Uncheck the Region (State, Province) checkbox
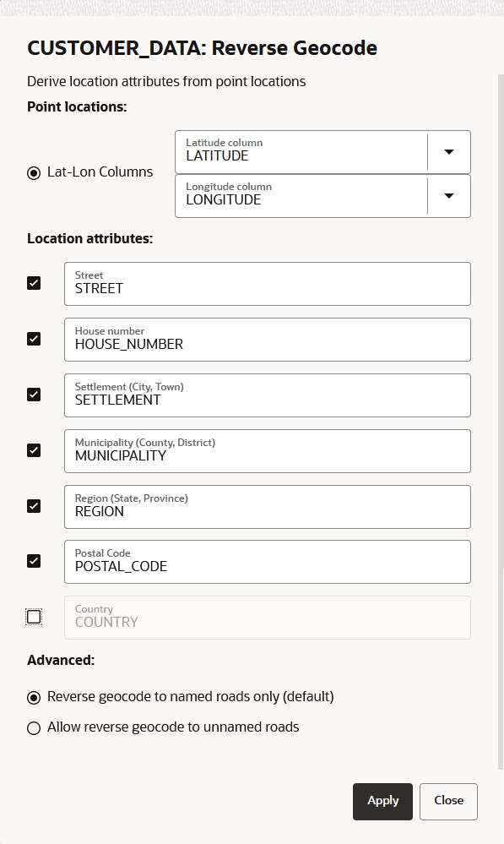Screen dimensions: 504x844 pyautogui.click(x=34, y=506)
